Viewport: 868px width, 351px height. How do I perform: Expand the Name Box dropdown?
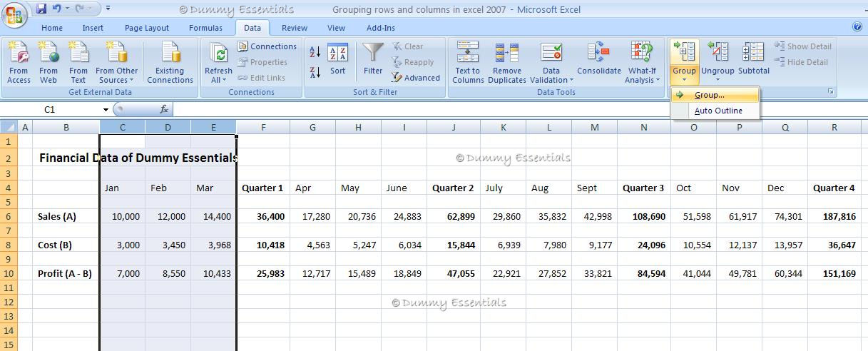[106, 110]
